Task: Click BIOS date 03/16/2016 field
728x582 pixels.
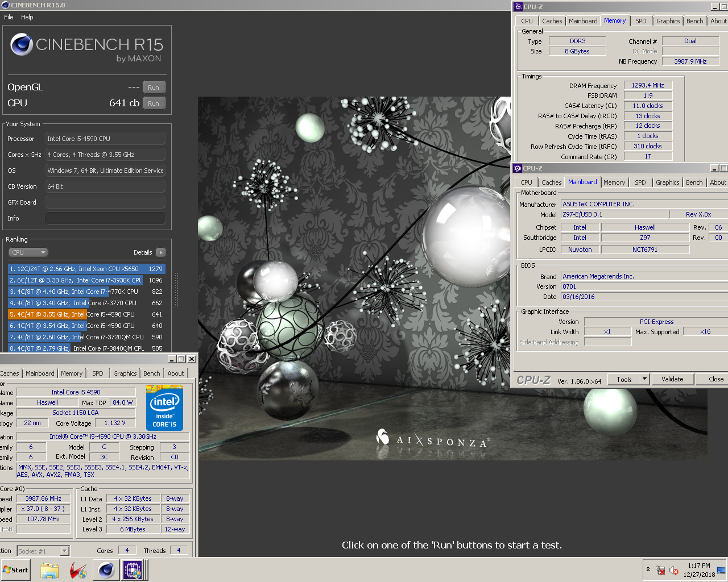Action: click(644, 297)
